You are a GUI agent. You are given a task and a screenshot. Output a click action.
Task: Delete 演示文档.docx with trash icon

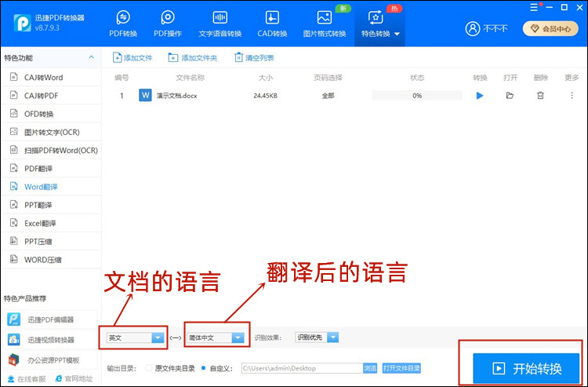point(540,96)
